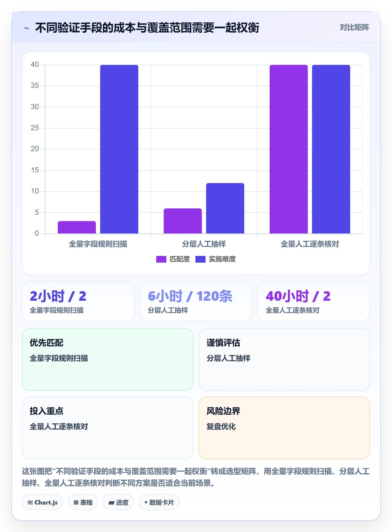Click the 进度 tag chip

[x=118, y=502]
